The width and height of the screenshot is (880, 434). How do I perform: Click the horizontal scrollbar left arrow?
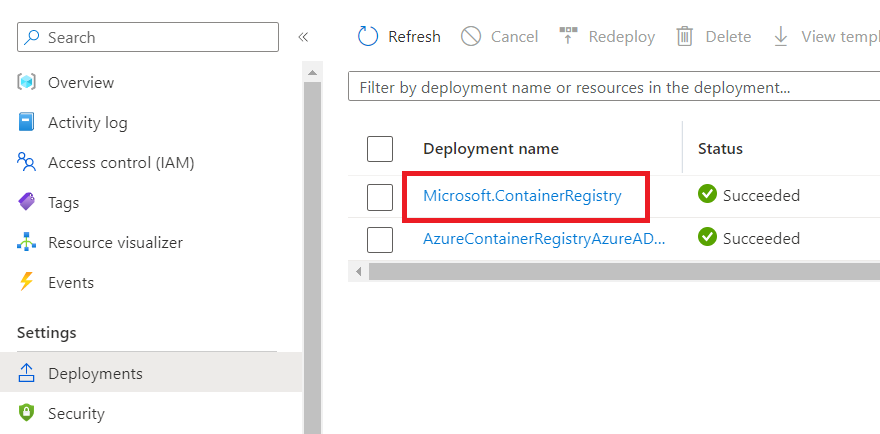[357, 271]
